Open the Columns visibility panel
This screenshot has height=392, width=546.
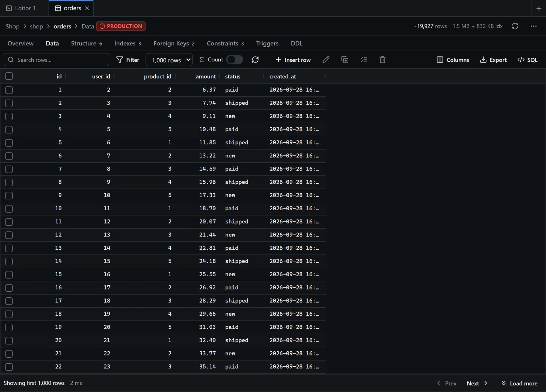click(453, 60)
